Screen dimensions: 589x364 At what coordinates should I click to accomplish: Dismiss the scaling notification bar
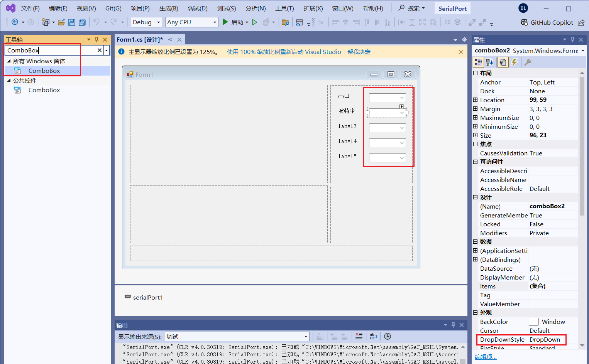click(x=461, y=52)
